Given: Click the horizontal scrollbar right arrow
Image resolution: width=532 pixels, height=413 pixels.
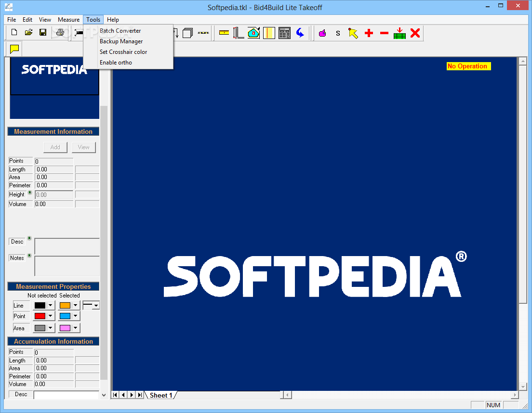Looking at the screenshot, I should (515, 395).
